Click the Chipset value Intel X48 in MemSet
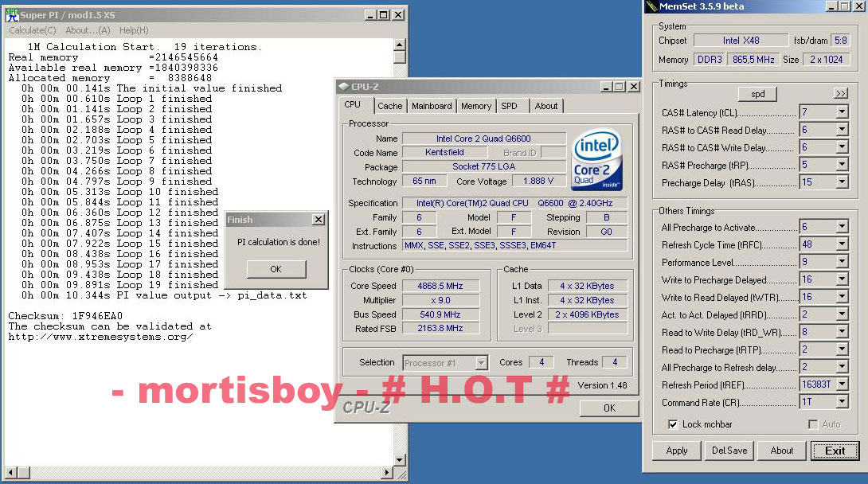 (x=741, y=41)
